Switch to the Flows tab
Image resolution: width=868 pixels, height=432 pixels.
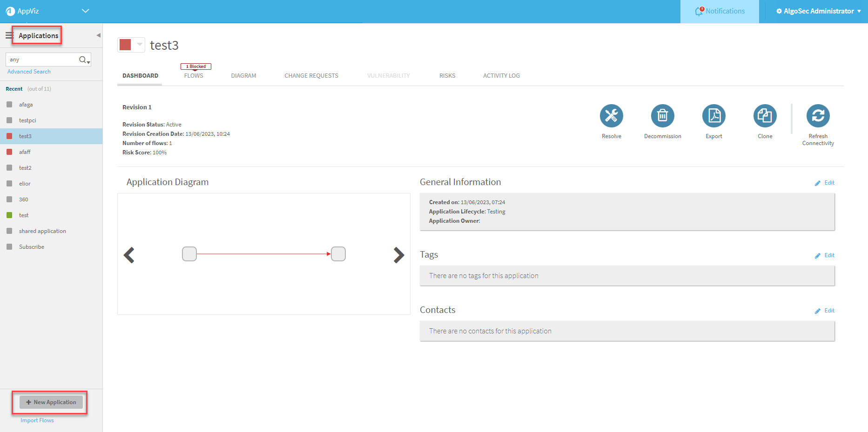(x=194, y=76)
